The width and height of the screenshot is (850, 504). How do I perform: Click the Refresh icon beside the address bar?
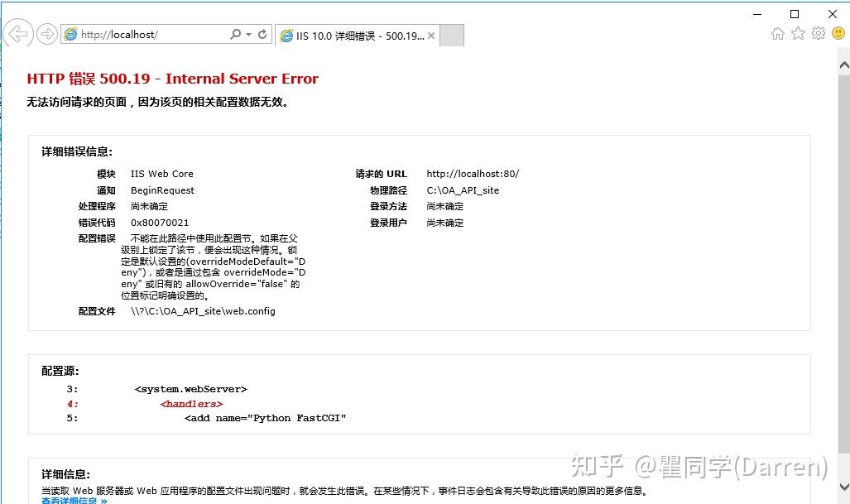[261, 34]
